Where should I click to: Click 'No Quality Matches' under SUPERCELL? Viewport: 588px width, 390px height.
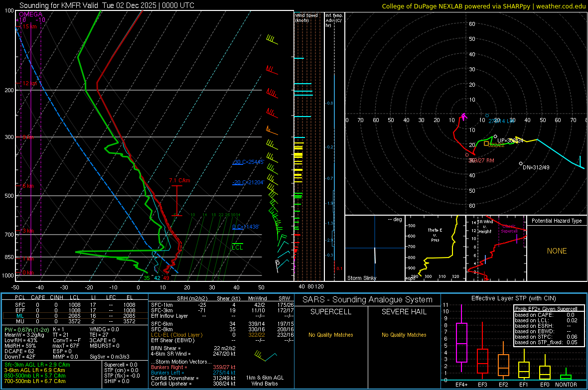pos(331,335)
